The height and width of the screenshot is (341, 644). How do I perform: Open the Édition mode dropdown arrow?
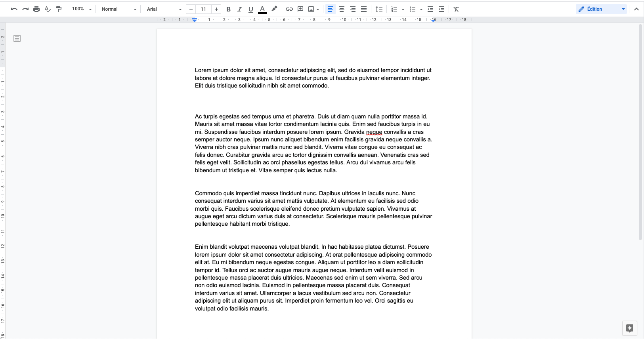coord(623,9)
